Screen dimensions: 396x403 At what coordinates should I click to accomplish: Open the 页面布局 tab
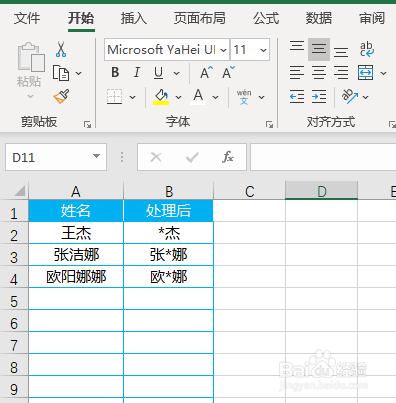(199, 18)
